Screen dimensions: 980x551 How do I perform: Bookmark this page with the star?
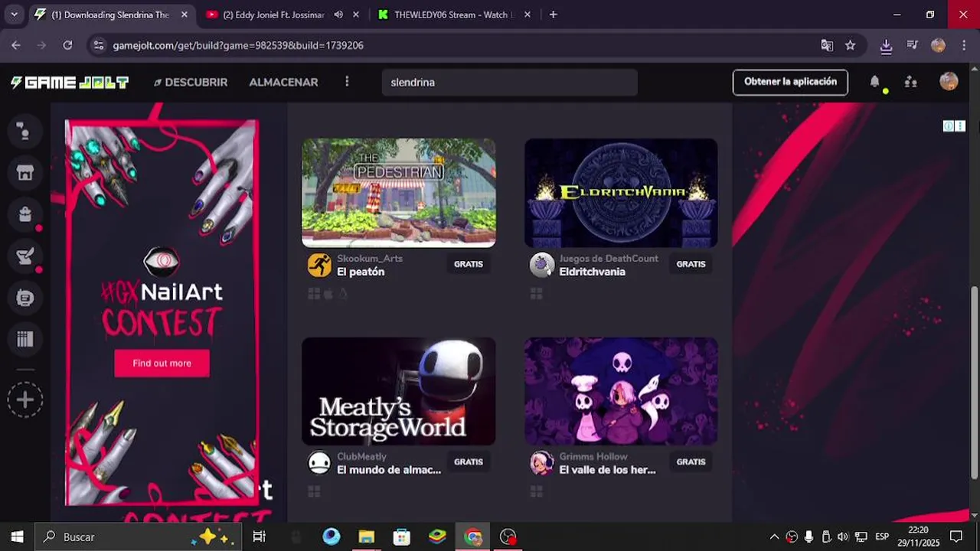[850, 45]
